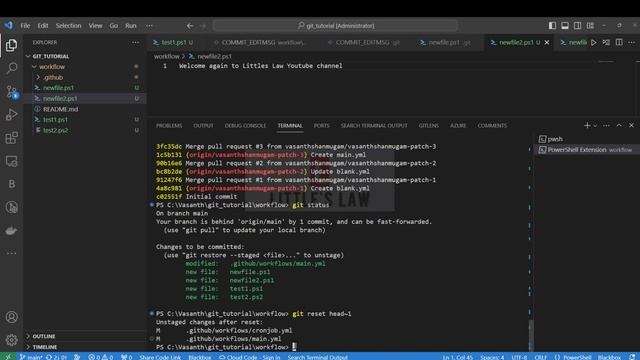
Task: Click main branch in status bar
Action: (x=31, y=357)
